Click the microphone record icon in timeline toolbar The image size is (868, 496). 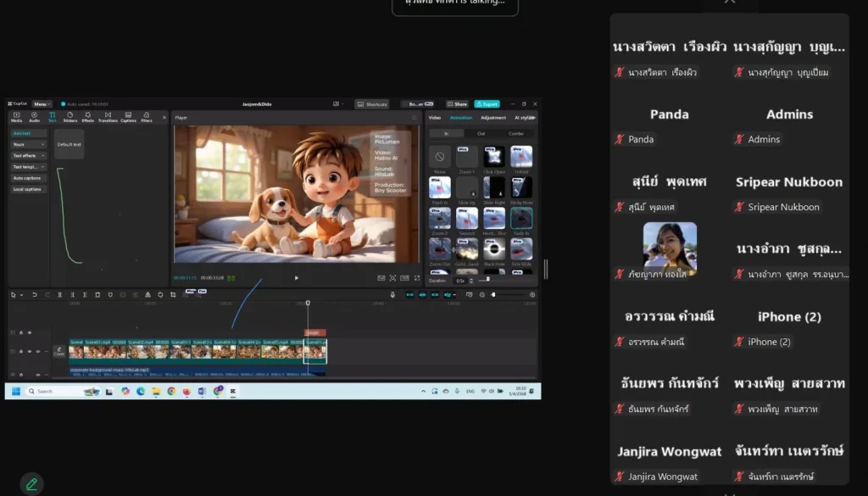coord(392,294)
